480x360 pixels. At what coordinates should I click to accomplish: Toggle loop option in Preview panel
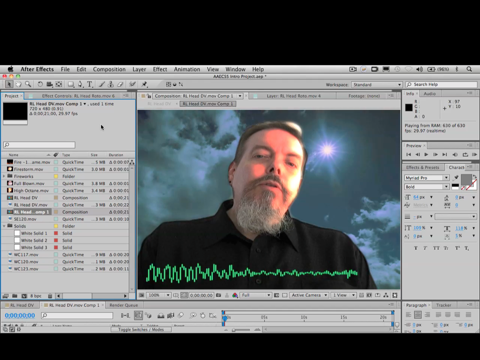coord(465,155)
